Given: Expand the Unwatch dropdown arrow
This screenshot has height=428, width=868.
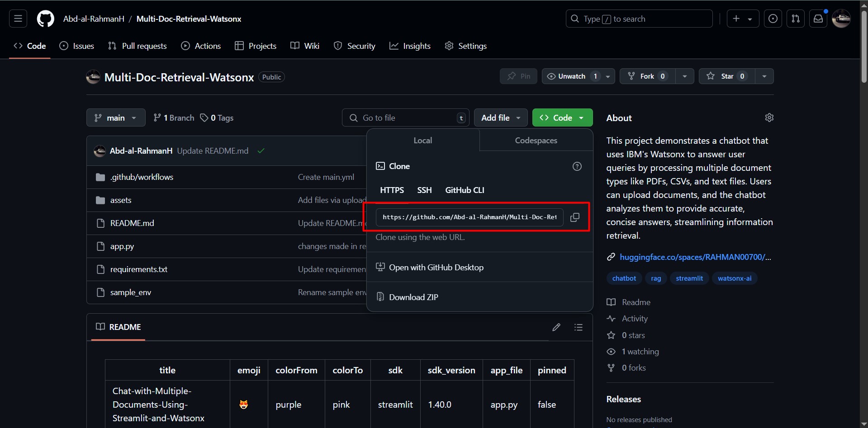Looking at the screenshot, I should pyautogui.click(x=608, y=76).
